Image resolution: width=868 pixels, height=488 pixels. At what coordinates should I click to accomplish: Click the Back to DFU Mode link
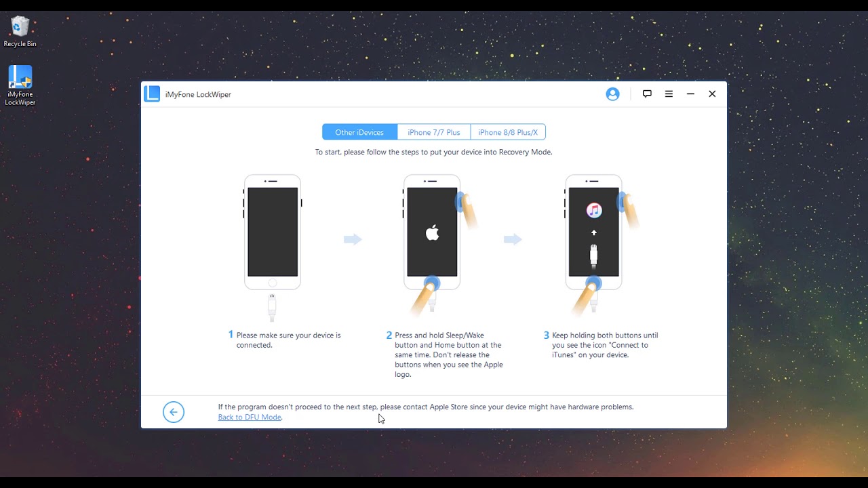tap(250, 418)
